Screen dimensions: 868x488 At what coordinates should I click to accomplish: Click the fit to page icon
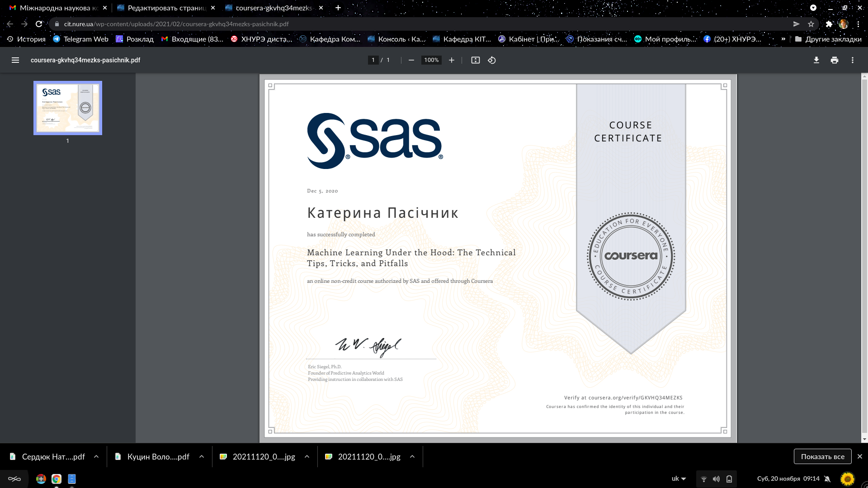(x=475, y=60)
